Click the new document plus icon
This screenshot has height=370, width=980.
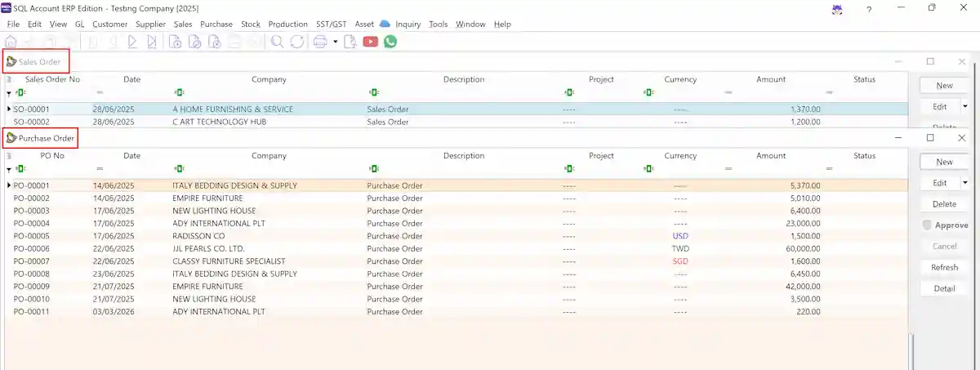click(176, 42)
